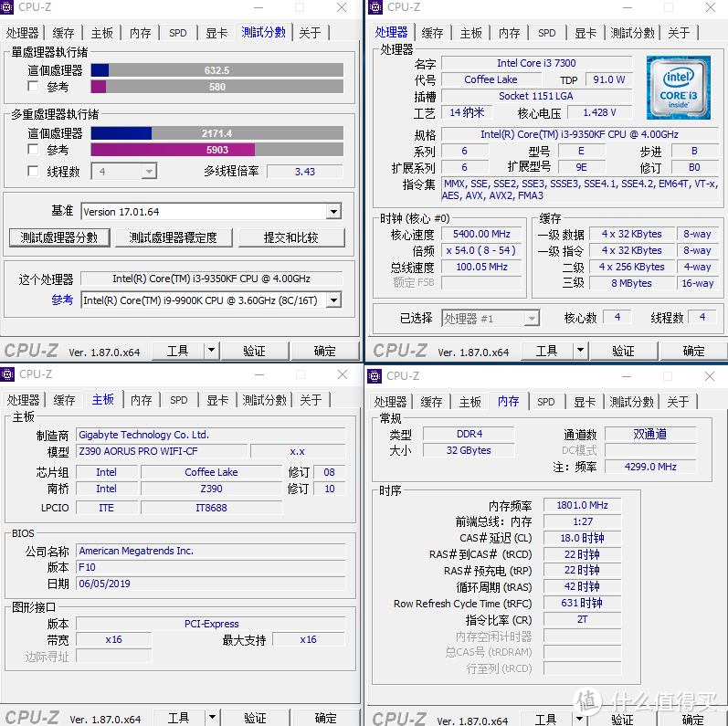Click 工具 button in mainboard window
This screenshot has height=726, width=728.
pos(179,718)
